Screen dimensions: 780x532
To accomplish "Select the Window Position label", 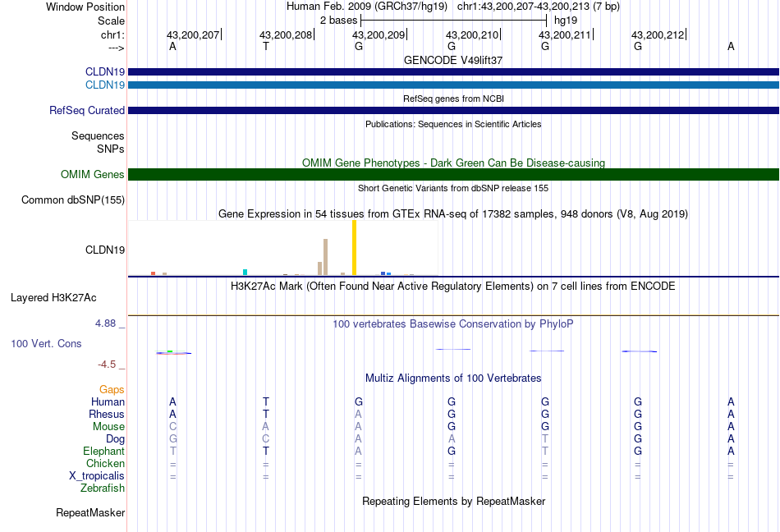I will pos(85,7).
